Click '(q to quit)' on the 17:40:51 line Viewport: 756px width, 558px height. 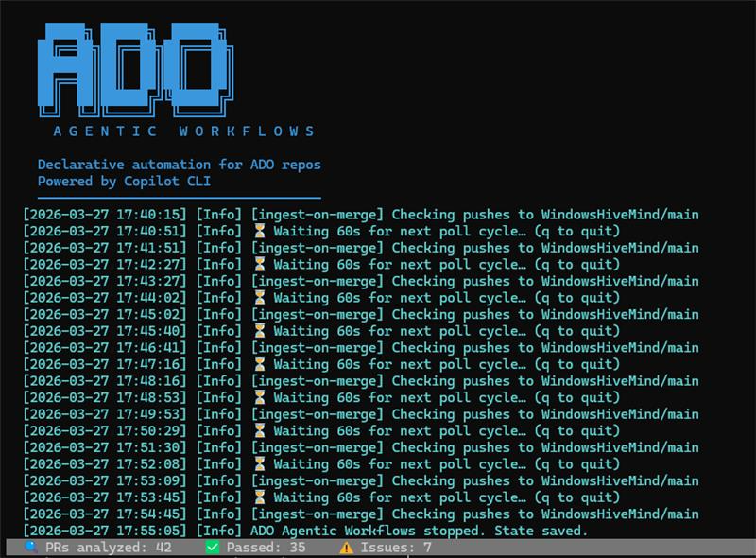click(x=576, y=231)
